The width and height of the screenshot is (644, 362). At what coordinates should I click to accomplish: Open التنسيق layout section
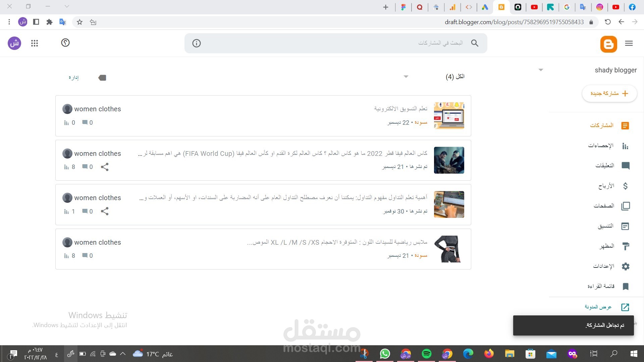tap(613, 226)
